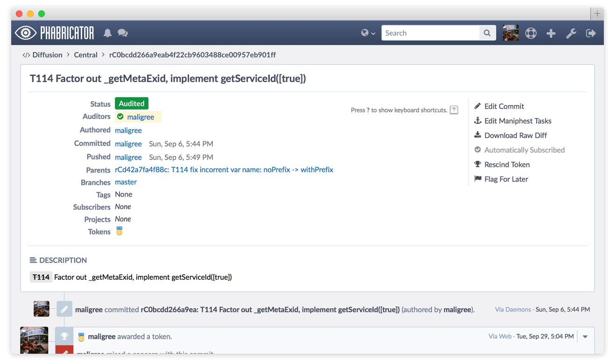Viewport: 616px width, 364px height.
Task: Open a new browser tab
Action: pyautogui.click(x=597, y=14)
